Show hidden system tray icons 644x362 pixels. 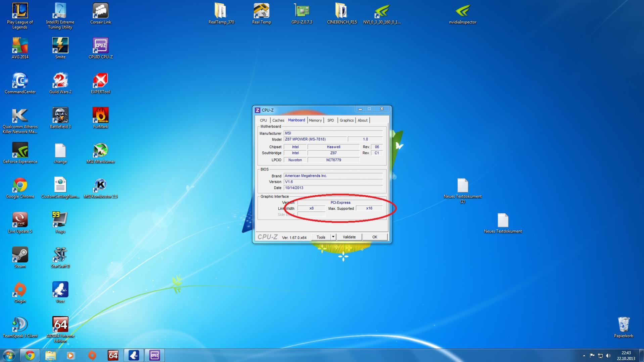(x=584, y=356)
